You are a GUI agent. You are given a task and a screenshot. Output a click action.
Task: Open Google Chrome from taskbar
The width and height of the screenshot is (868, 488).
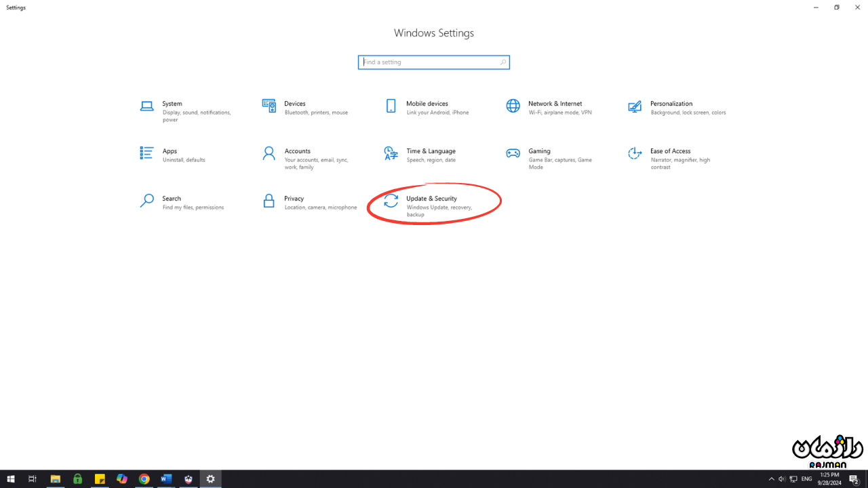point(144,479)
